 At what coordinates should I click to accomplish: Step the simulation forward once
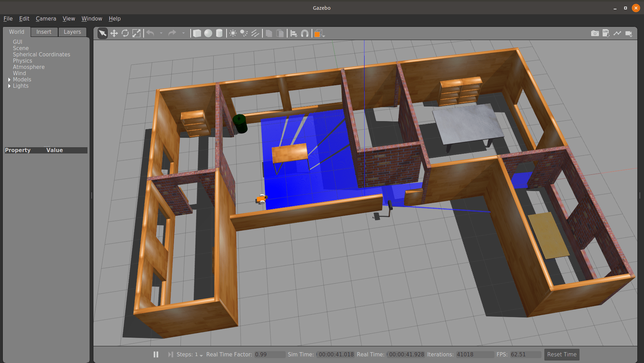(x=170, y=354)
